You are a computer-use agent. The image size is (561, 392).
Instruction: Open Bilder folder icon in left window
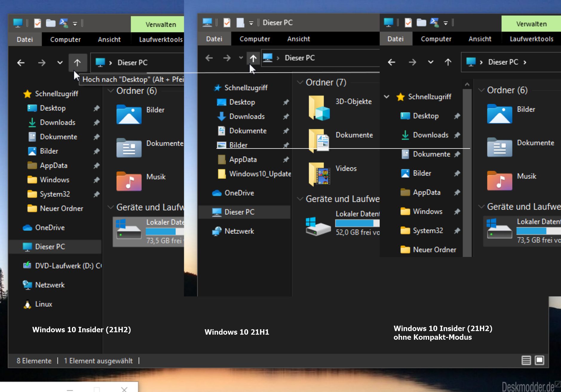(x=129, y=114)
